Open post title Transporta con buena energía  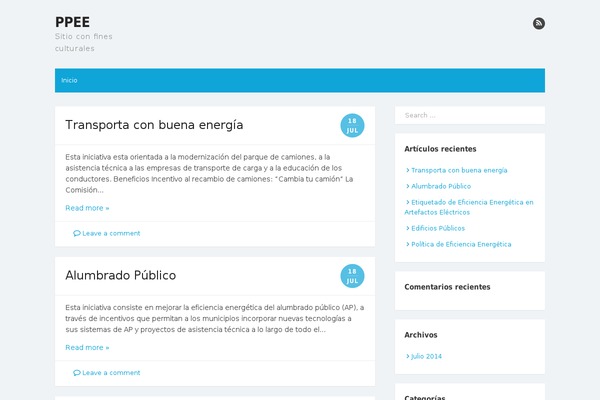(x=154, y=125)
